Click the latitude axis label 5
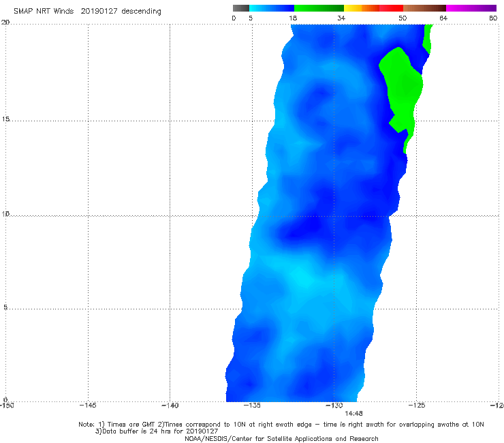Screen dimensions: 504x443 (x=5, y=307)
